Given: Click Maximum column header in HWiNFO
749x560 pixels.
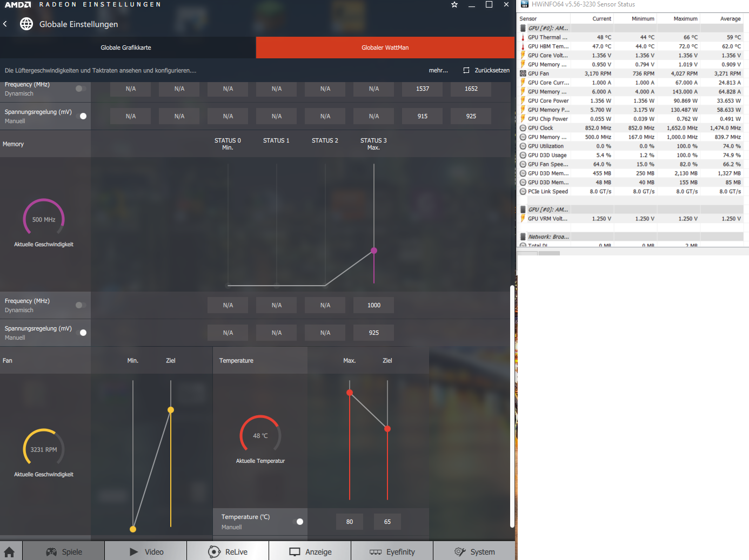Looking at the screenshot, I should 679,18.
